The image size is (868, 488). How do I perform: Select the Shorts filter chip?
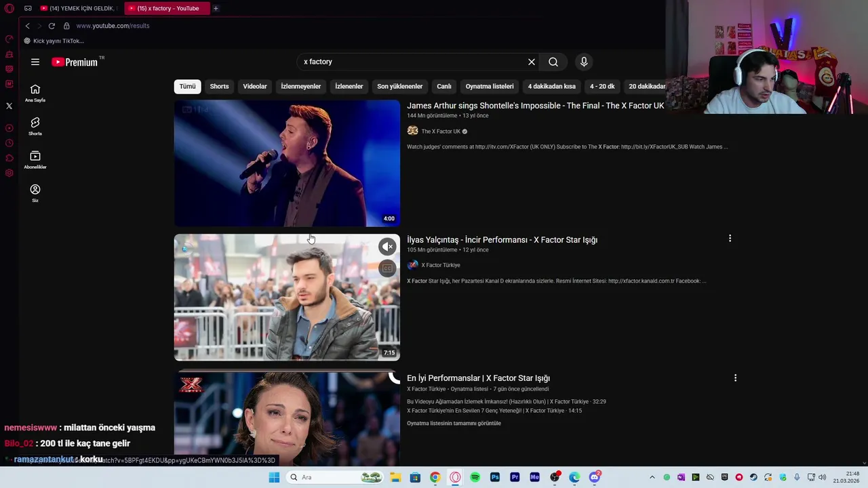[x=219, y=86]
